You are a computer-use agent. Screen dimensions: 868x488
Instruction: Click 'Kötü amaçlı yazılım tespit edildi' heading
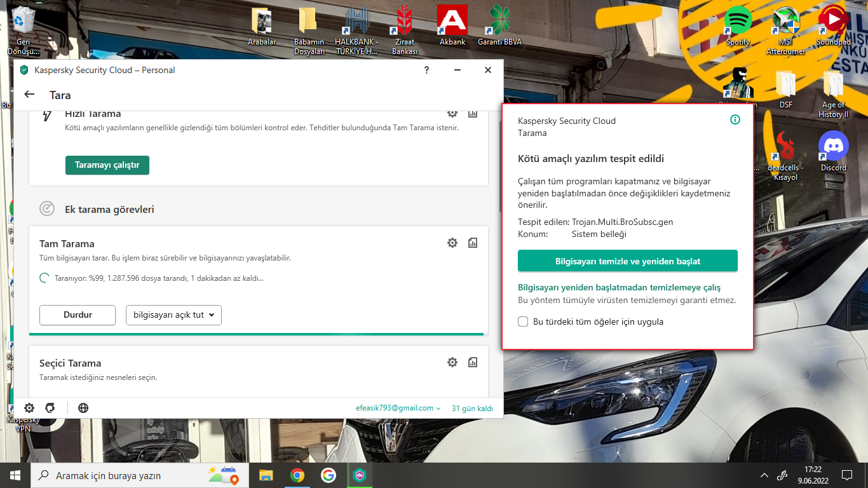591,159
